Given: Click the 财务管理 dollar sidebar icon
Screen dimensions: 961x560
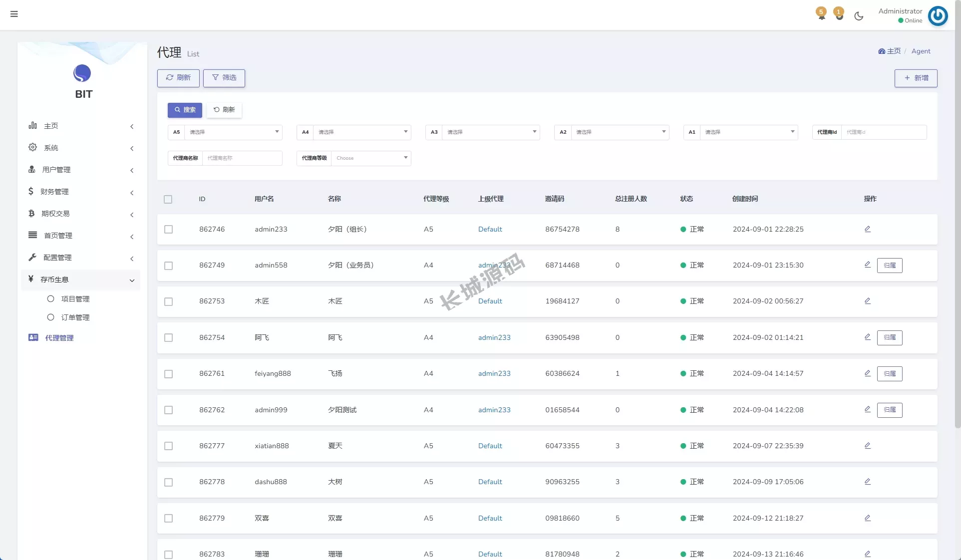Looking at the screenshot, I should (x=31, y=191).
